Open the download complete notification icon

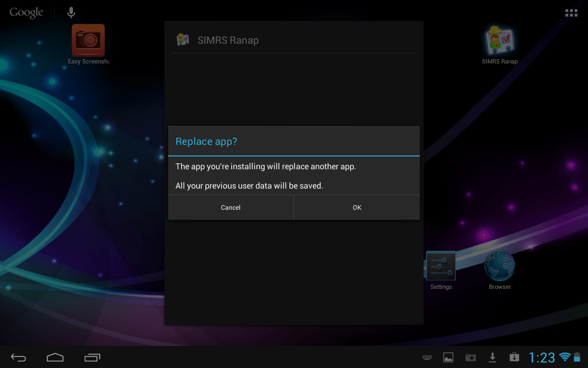tap(492, 357)
